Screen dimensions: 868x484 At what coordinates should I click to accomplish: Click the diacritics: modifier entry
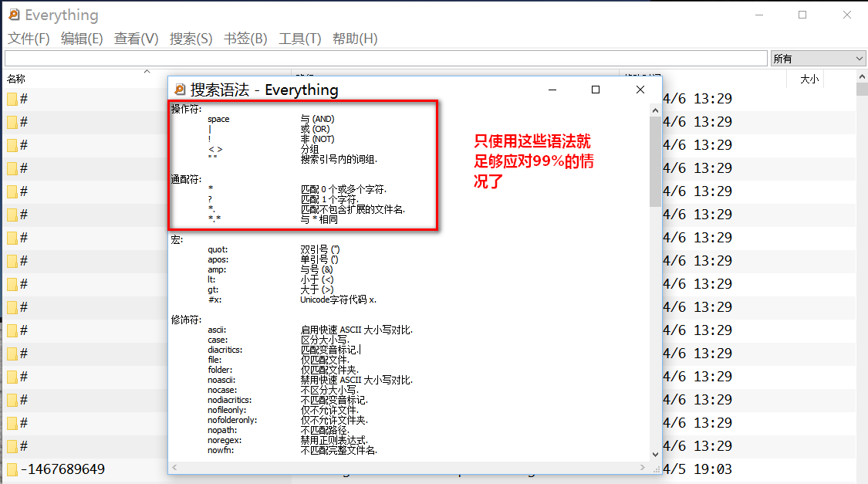(225, 350)
